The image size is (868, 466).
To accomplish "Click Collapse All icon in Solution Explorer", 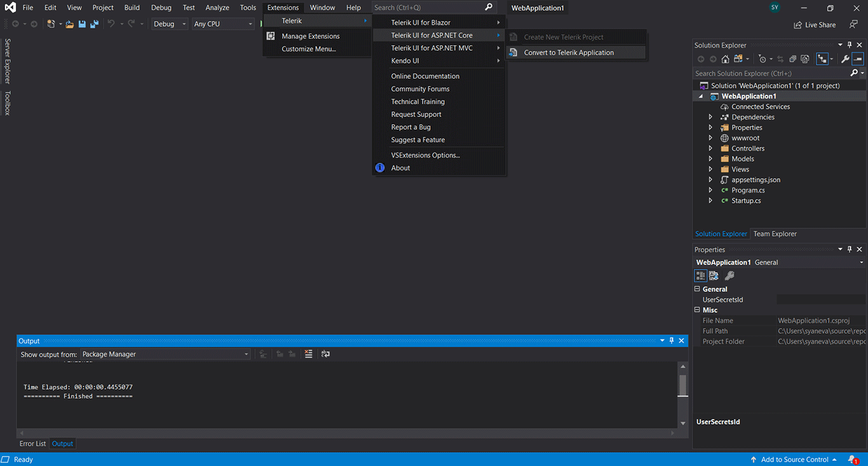I will point(792,59).
